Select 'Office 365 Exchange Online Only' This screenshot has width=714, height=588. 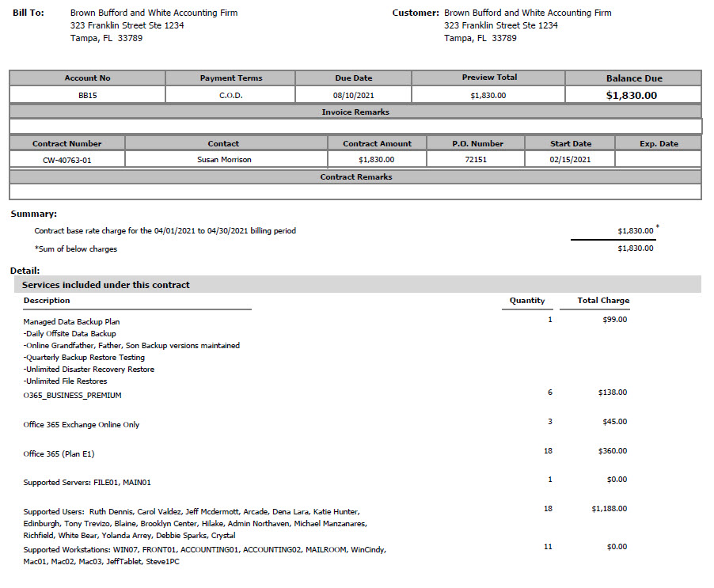[81, 425]
